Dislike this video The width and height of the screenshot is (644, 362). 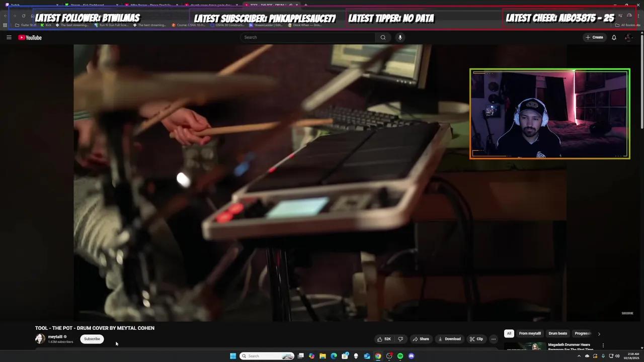(400, 339)
